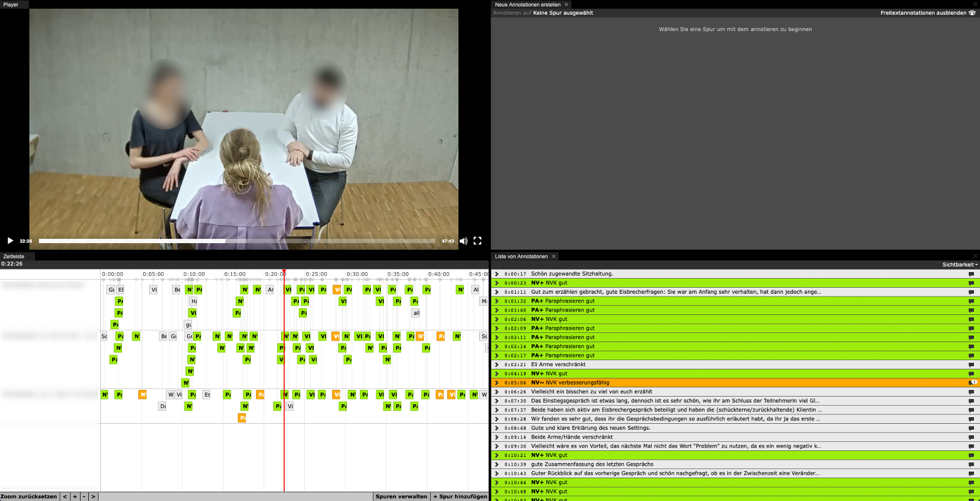The height and width of the screenshot is (501, 980).
Task: Click the + Spur hinzufügen button
Action: (460, 497)
